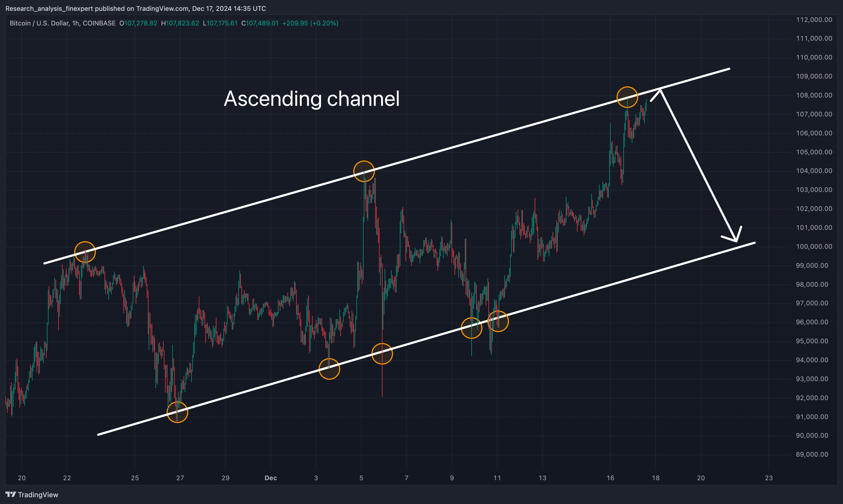Click the 111,000.00 price axis label
Screen dimensions: 843x504
pyautogui.click(x=814, y=38)
